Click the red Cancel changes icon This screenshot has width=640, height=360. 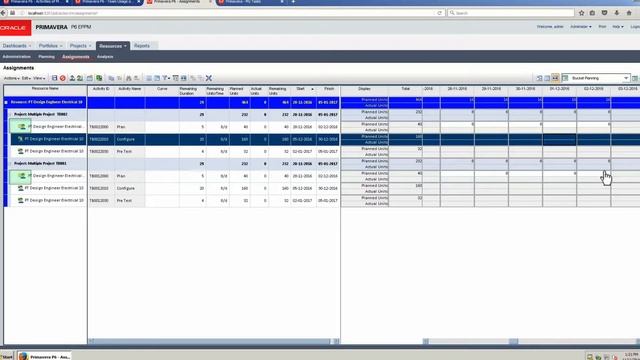coord(62,78)
